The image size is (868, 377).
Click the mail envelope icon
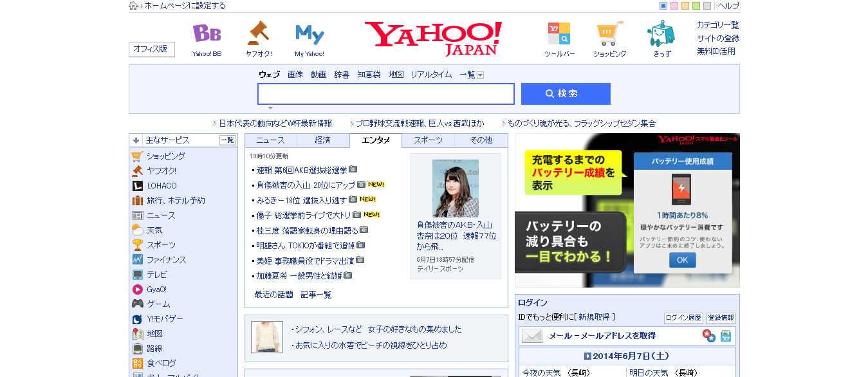[x=532, y=336]
